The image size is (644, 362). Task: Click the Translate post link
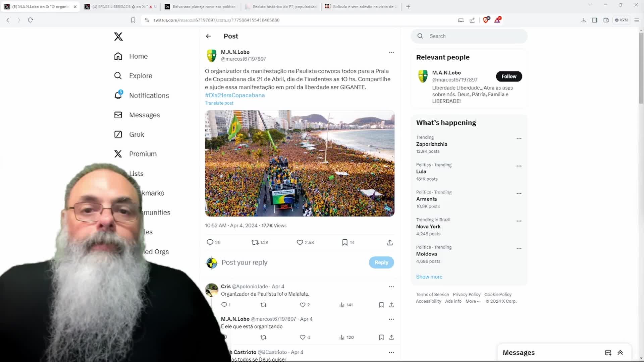219,103
